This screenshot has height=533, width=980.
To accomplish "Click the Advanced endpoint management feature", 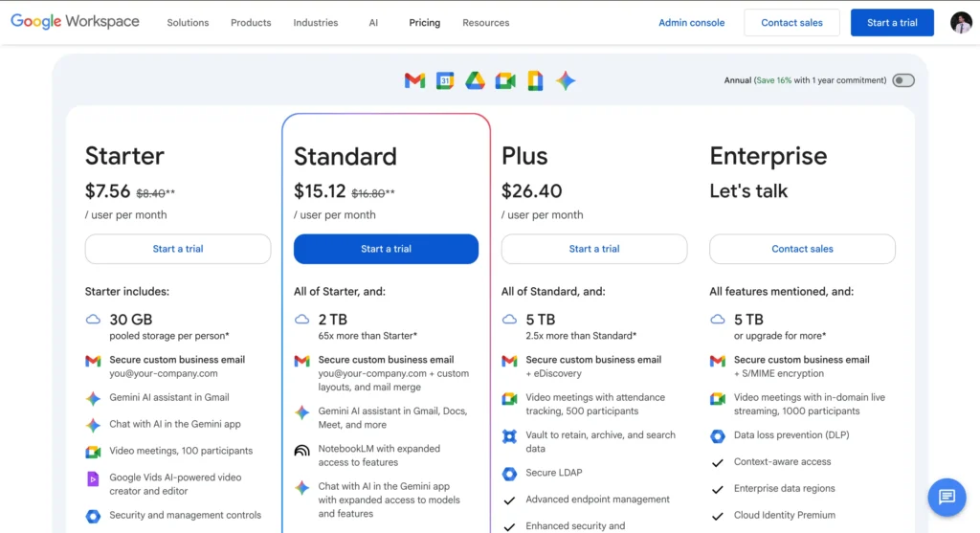I will pyautogui.click(x=597, y=500).
